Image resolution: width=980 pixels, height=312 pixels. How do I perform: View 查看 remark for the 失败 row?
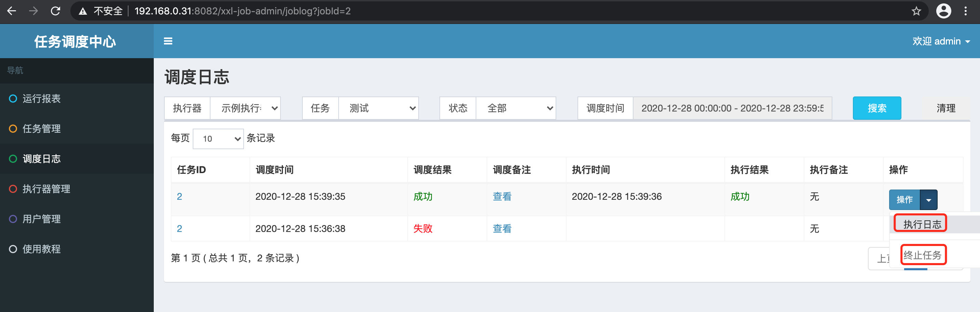tap(502, 229)
